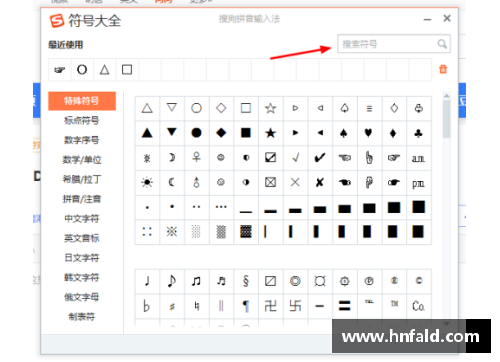The width and height of the screenshot is (500, 362).
Task: Insert the eighth note symbol
Action: click(172, 281)
